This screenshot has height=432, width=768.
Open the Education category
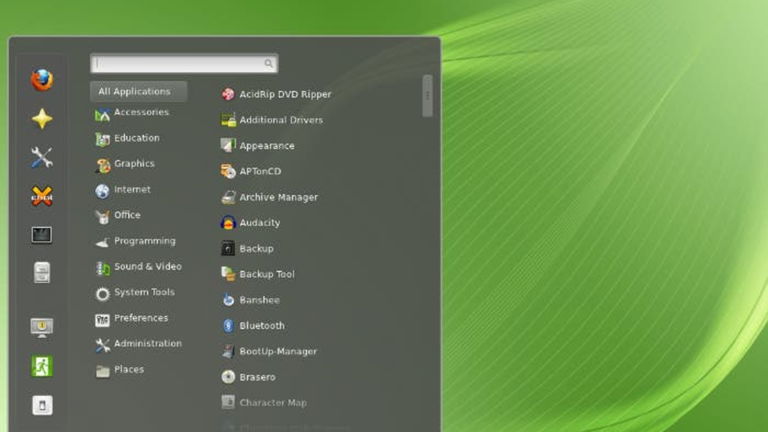click(x=139, y=138)
